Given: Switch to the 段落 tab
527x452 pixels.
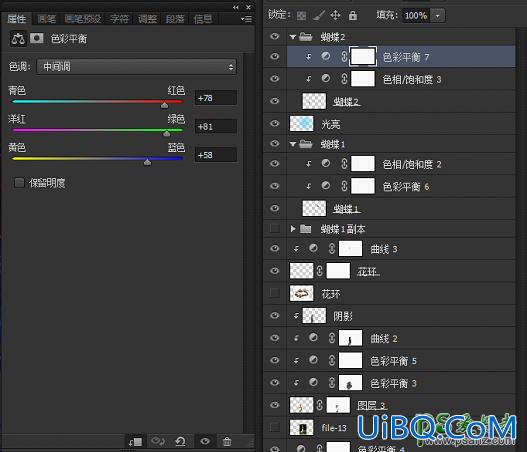Looking at the screenshot, I should pos(175,19).
